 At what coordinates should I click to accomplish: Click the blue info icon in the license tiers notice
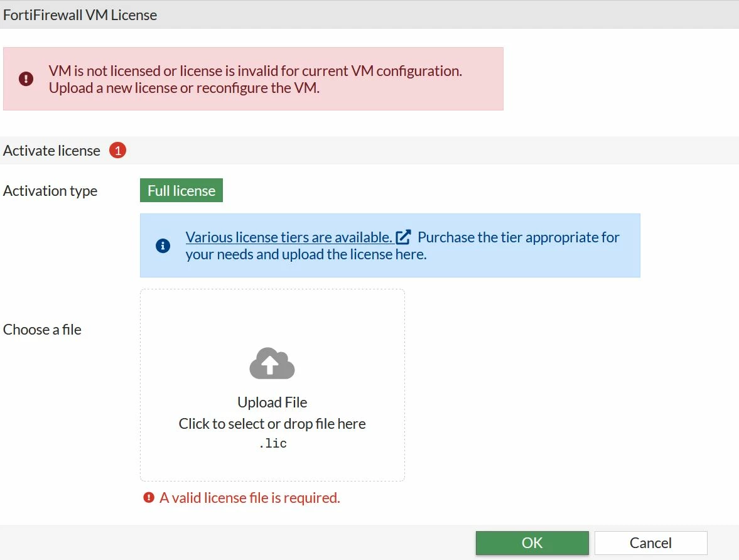pos(163,245)
